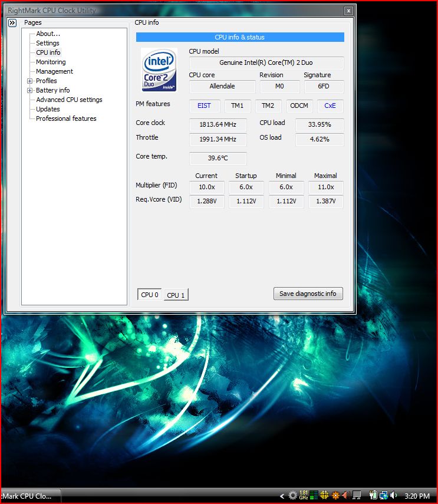Open Advanced CPU settings page

pyautogui.click(x=69, y=100)
